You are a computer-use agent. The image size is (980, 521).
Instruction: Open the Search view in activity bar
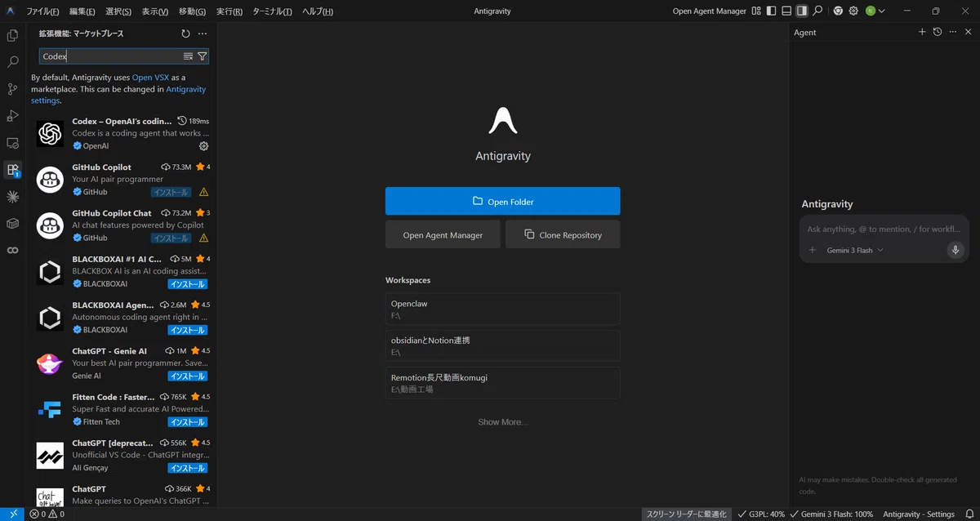tap(12, 62)
